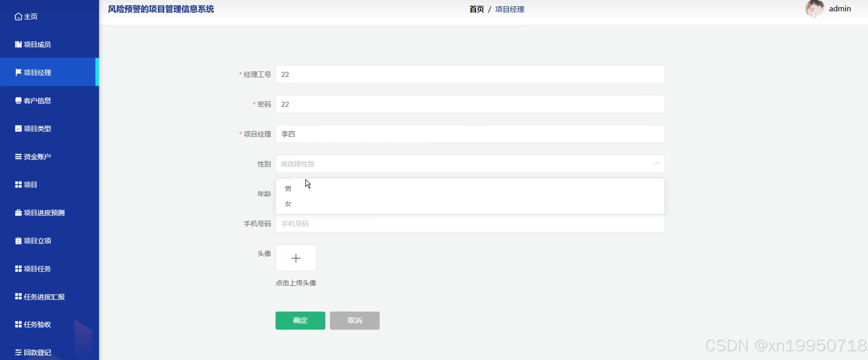Image resolution: width=868 pixels, height=360 pixels.
Task: Go to 客户信息 in the sidebar
Action: pyautogui.click(x=50, y=100)
